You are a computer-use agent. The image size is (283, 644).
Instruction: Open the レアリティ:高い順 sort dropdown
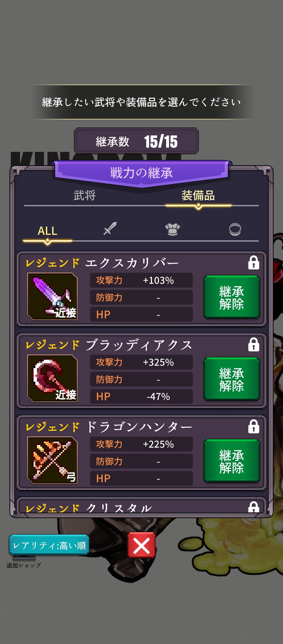click(49, 546)
